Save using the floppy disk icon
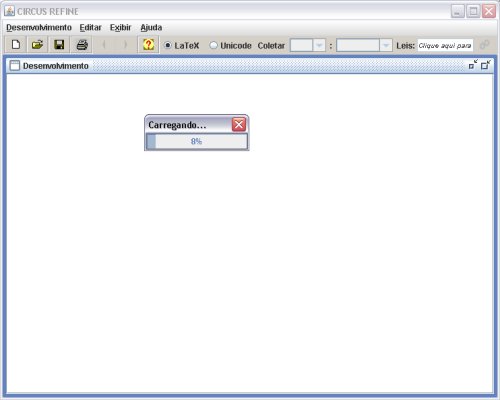This screenshot has width=500, height=400. 59,45
